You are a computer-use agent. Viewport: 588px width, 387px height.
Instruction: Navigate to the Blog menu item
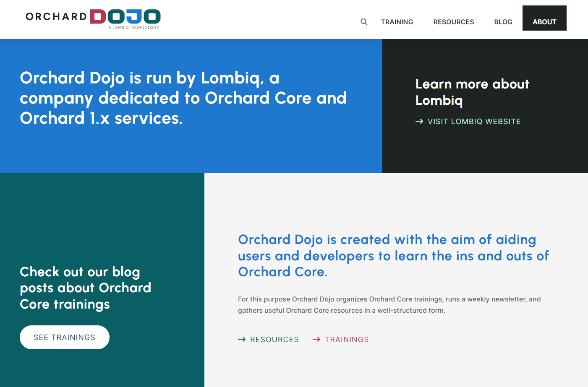pyautogui.click(x=503, y=22)
